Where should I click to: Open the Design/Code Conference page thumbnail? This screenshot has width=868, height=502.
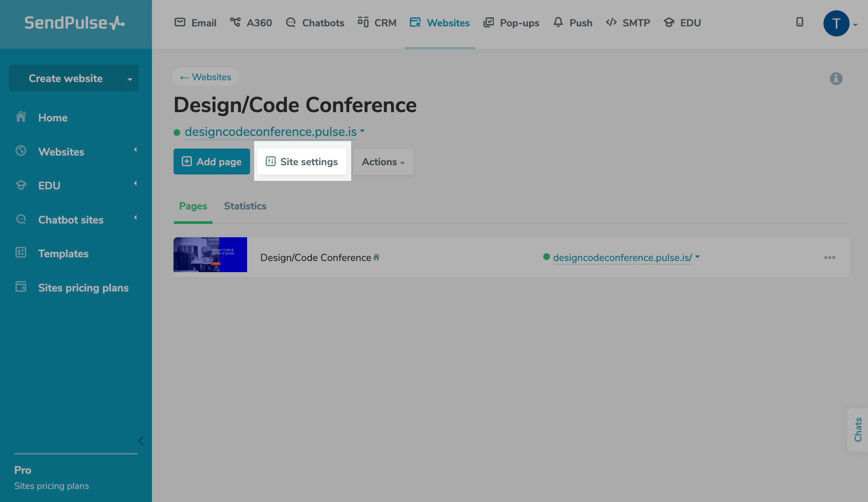tap(210, 255)
